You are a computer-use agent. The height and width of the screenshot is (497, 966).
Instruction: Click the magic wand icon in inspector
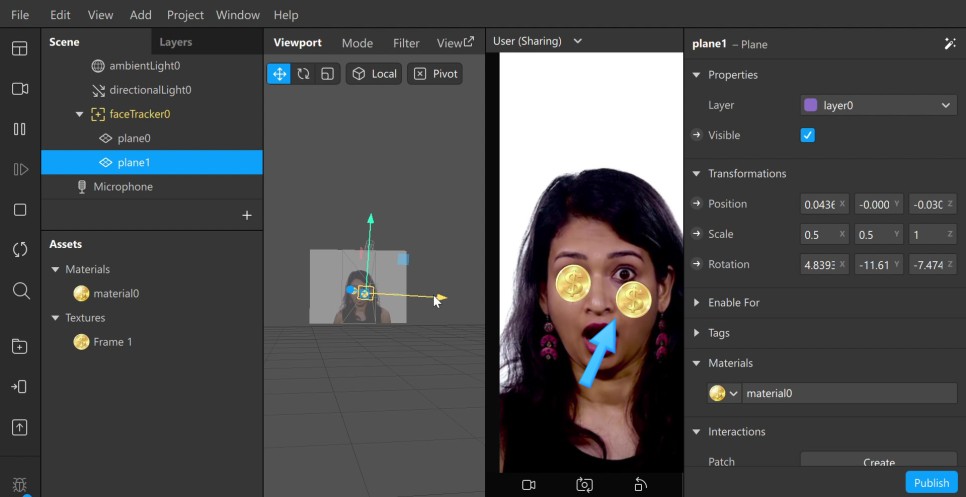tap(949, 44)
